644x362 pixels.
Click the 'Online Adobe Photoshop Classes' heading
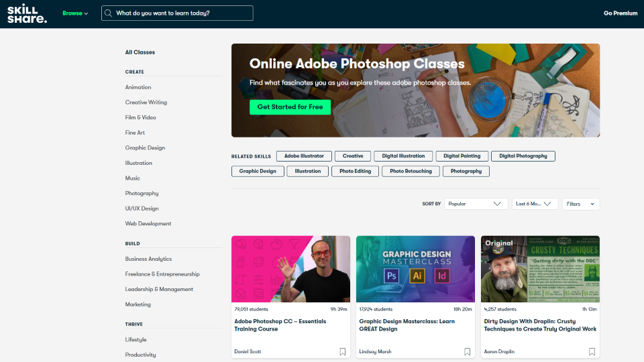click(357, 64)
